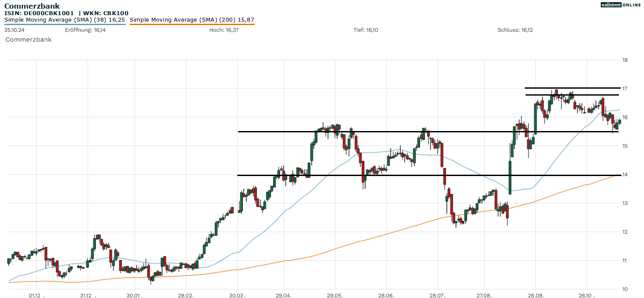This screenshot has height=298, width=644.
Task: Click the Hoch 16,37 value
Action: [x=224, y=30]
